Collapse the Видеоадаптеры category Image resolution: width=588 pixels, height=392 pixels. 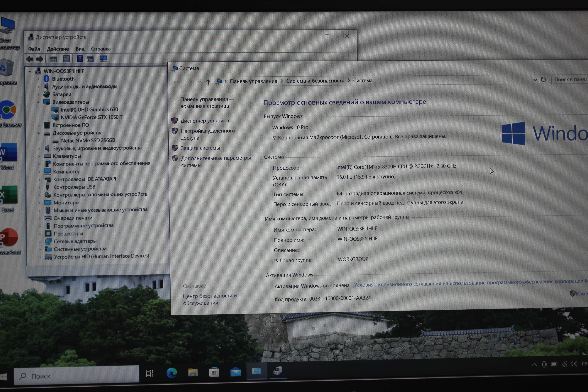pyautogui.click(x=38, y=102)
